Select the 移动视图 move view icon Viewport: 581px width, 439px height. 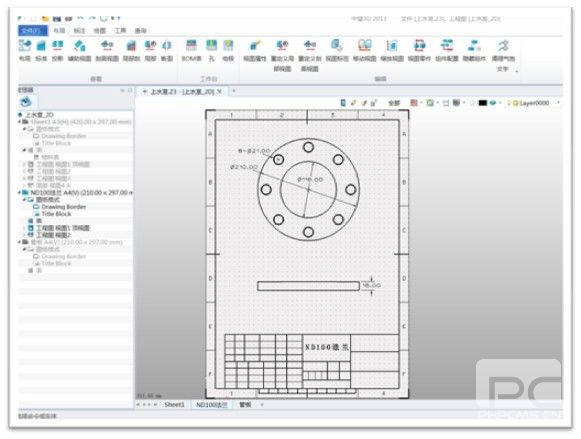tap(364, 50)
